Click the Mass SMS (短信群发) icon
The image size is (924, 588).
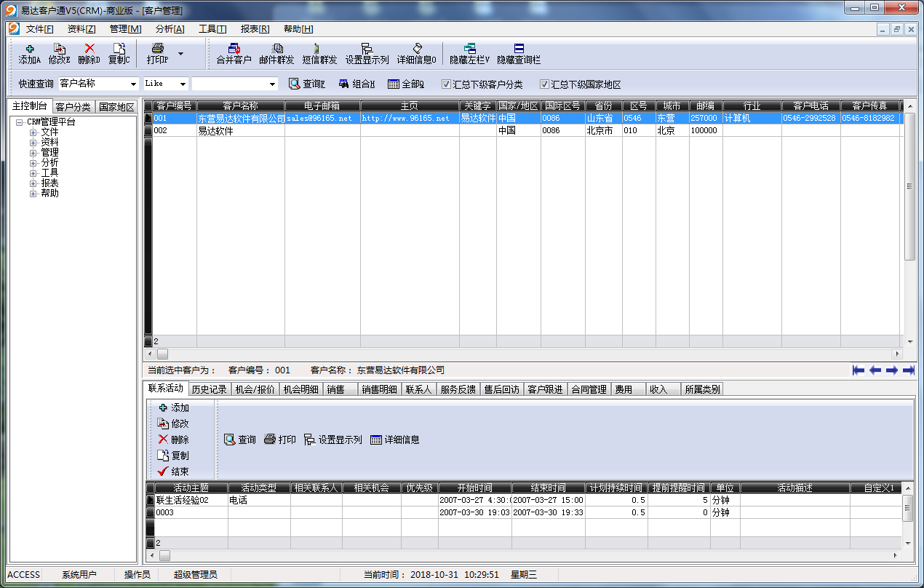[x=319, y=54]
